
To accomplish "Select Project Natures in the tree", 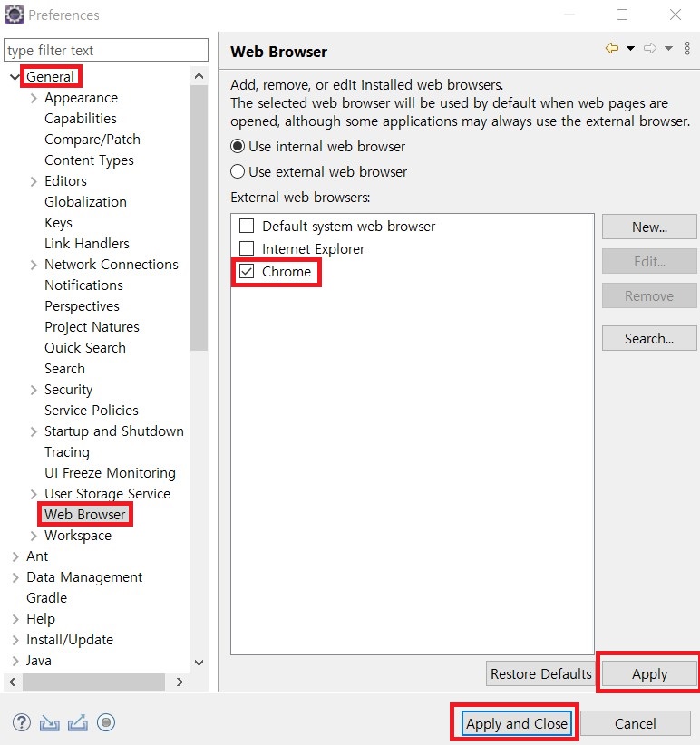I will point(92,327).
